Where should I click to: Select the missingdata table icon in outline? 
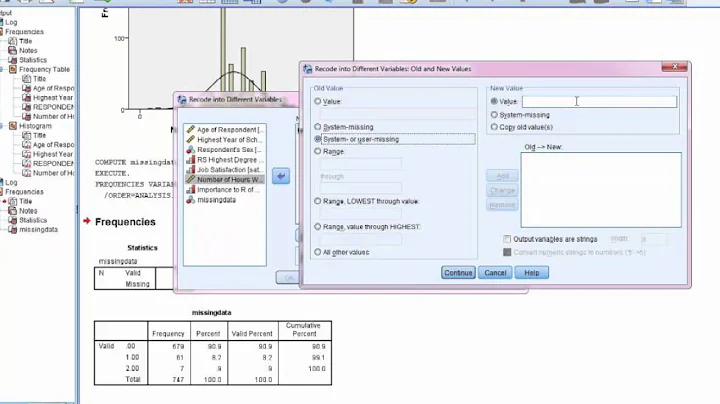click(12, 230)
